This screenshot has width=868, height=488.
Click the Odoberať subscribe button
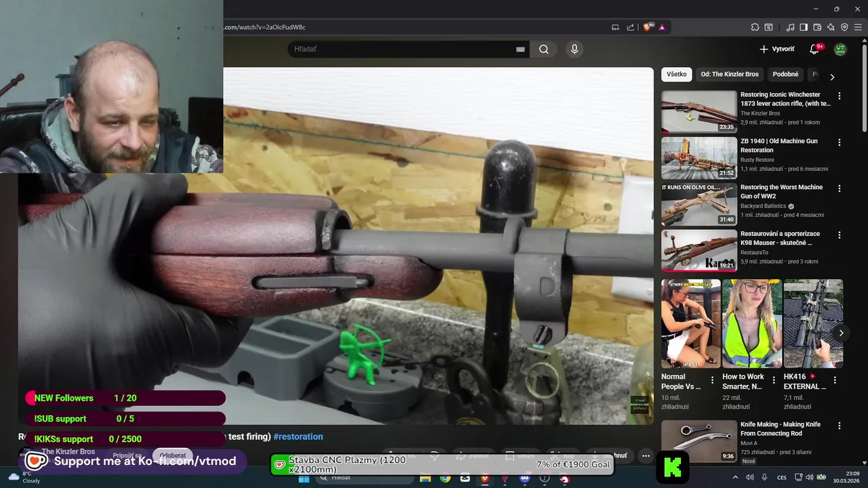(x=173, y=455)
